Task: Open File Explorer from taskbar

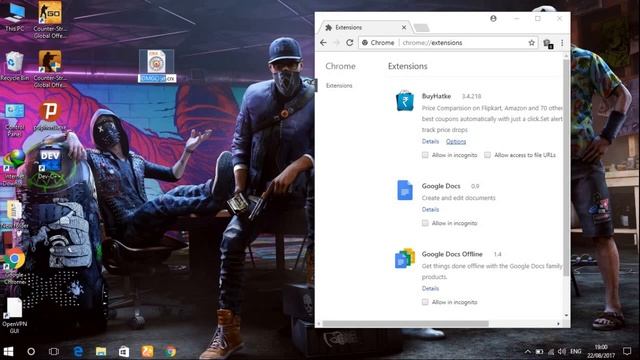Action: 101,351
